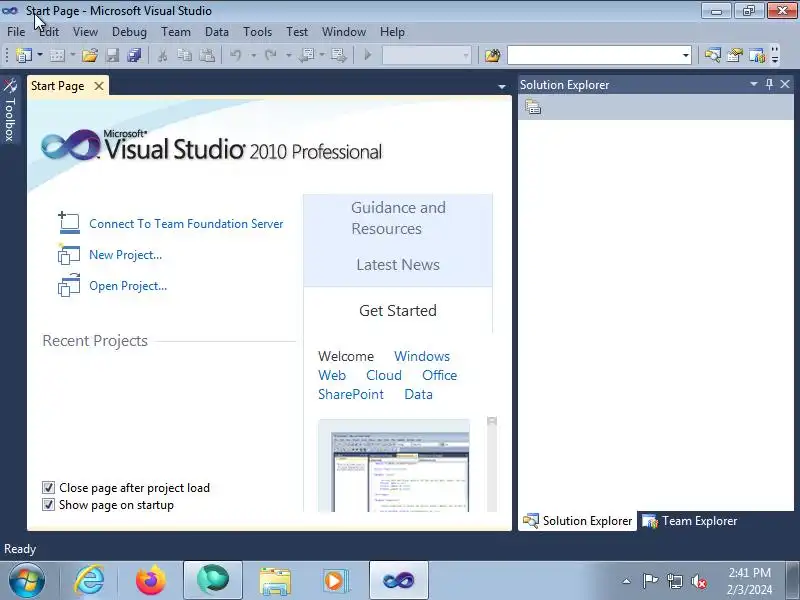This screenshot has width=800, height=600.
Task: Click the Open File folder icon
Action: coord(90,55)
